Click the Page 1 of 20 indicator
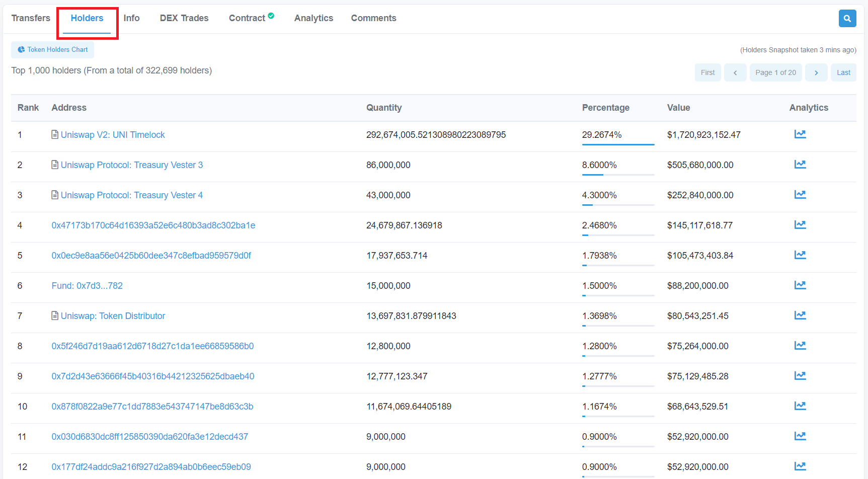 click(776, 72)
